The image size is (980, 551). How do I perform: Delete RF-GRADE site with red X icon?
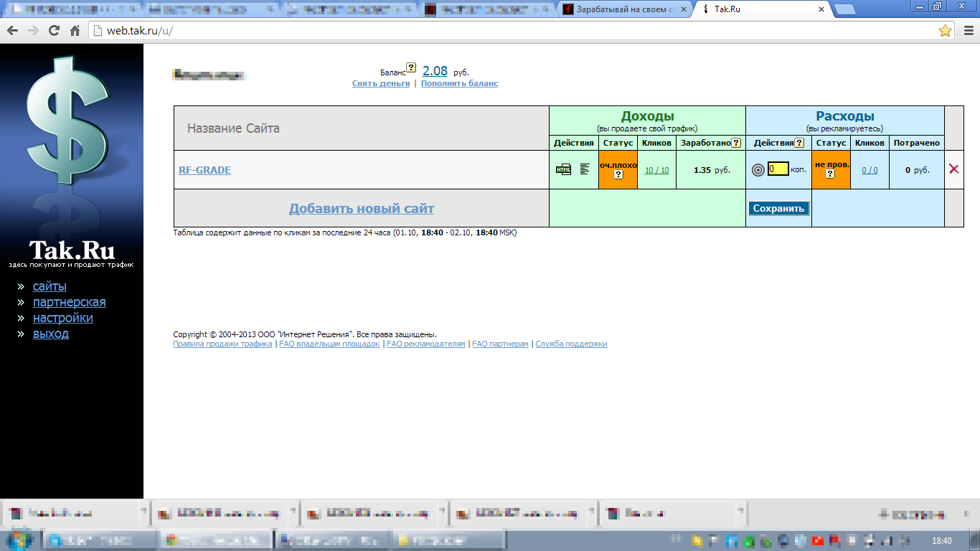coord(954,169)
